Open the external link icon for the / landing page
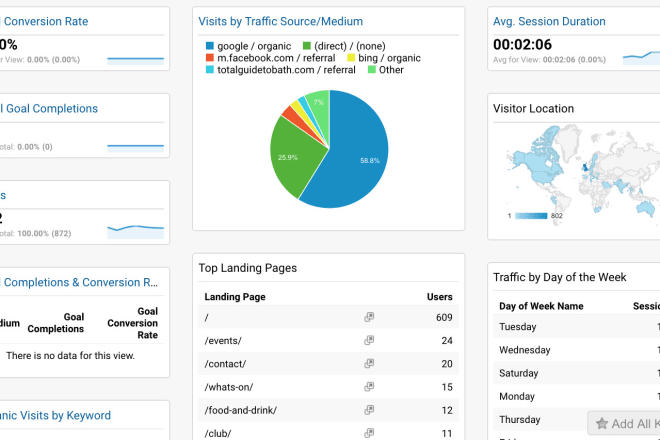The image size is (660, 440). pyautogui.click(x=369, y=317)
